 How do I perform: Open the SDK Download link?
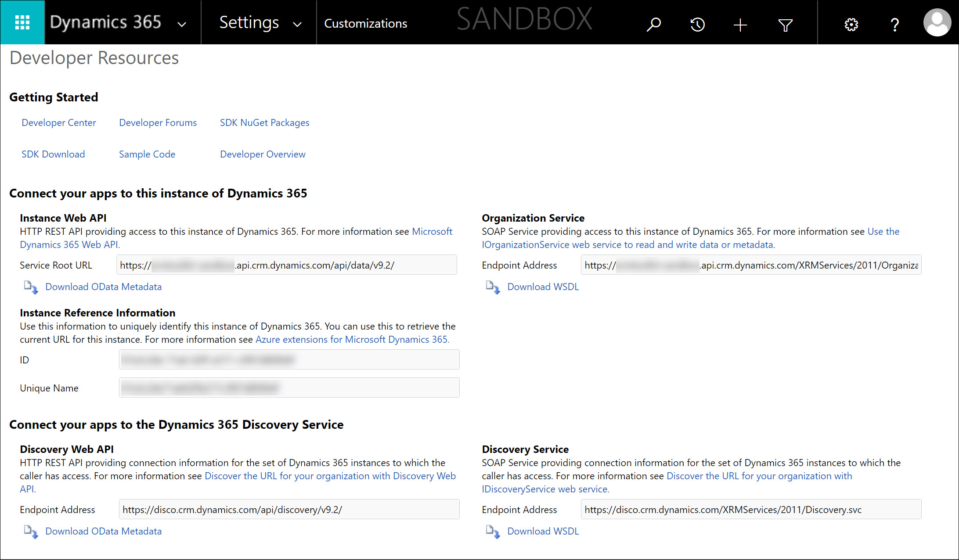tap(53, 154)
